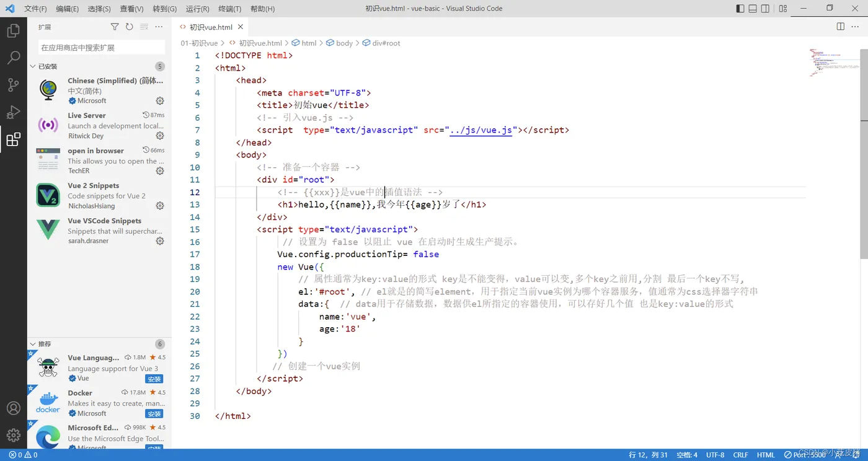
Task: Open the 01-初识vue breadcrumb folder
Action: [199, 43]
